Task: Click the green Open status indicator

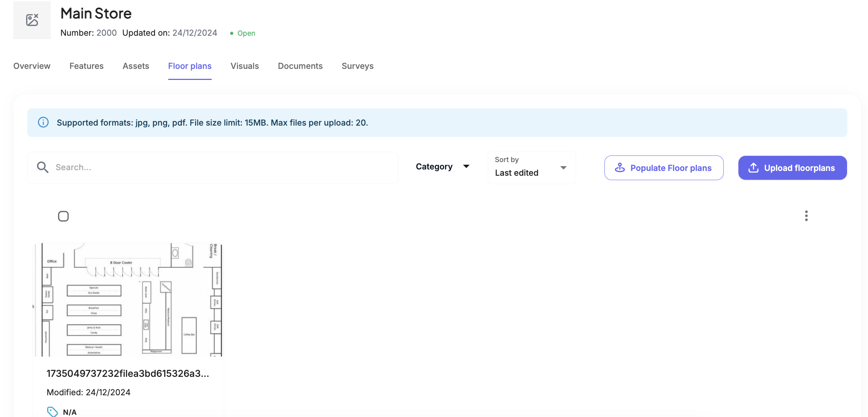Action: tap(243, 33)
